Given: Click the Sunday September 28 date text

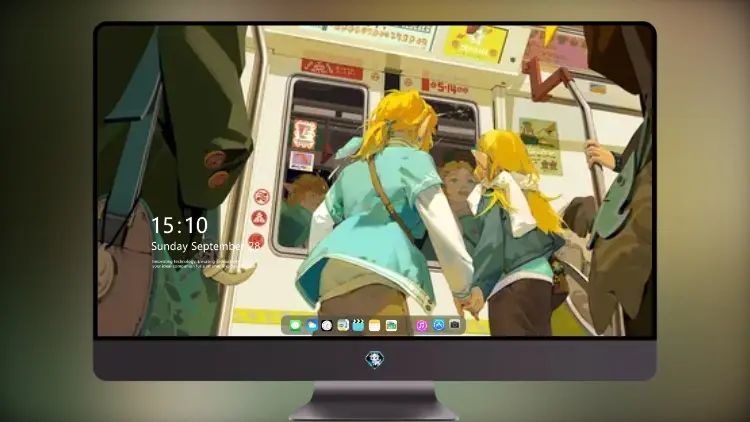Looking at the screenshot, I should [x=206, y=246].
